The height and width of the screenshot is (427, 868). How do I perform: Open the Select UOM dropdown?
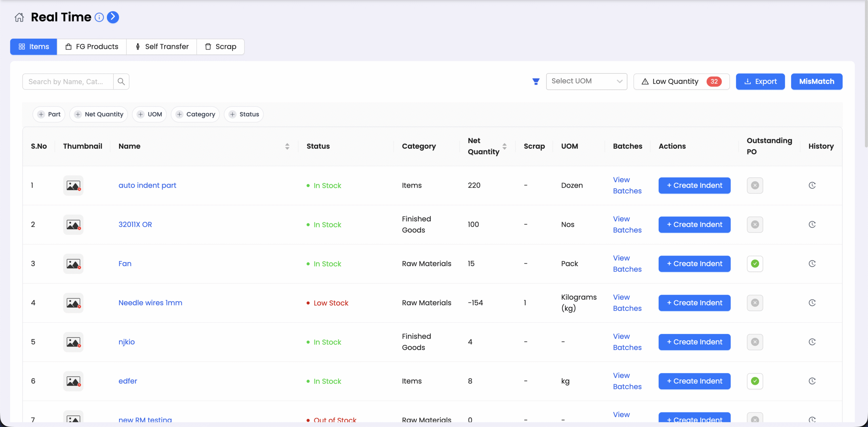[587, 81]
